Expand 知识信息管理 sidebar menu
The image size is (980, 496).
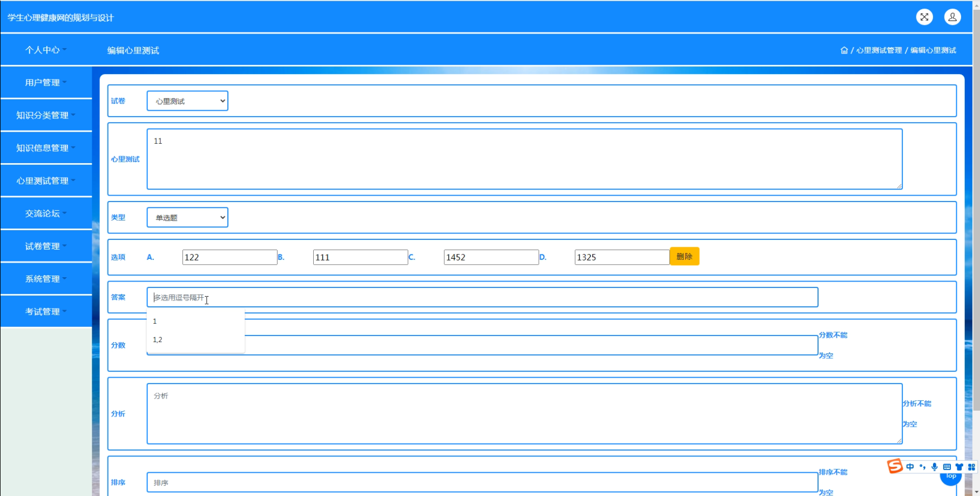pos(46,148)
